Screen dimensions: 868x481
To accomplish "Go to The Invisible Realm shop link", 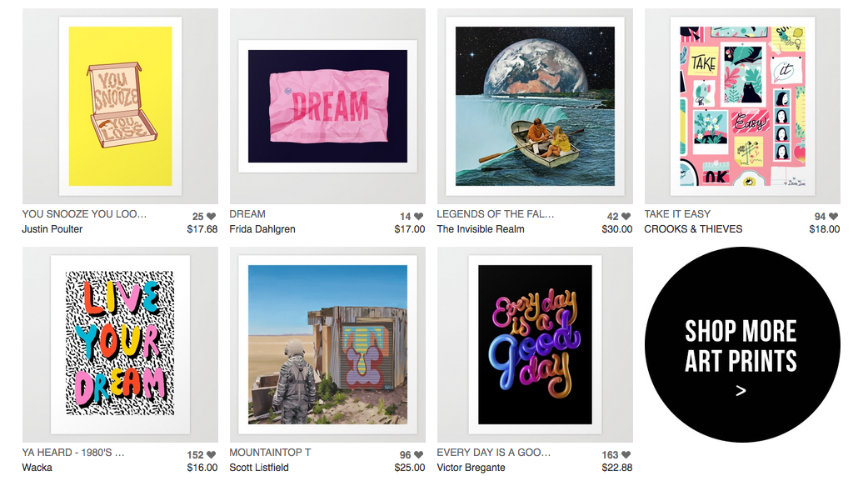I will point(481,229).
